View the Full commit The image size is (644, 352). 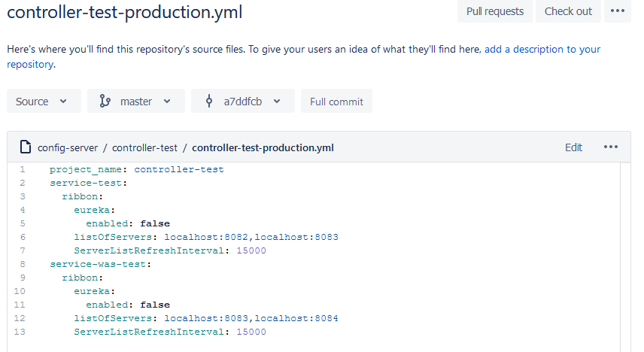[x=336, y=101]
